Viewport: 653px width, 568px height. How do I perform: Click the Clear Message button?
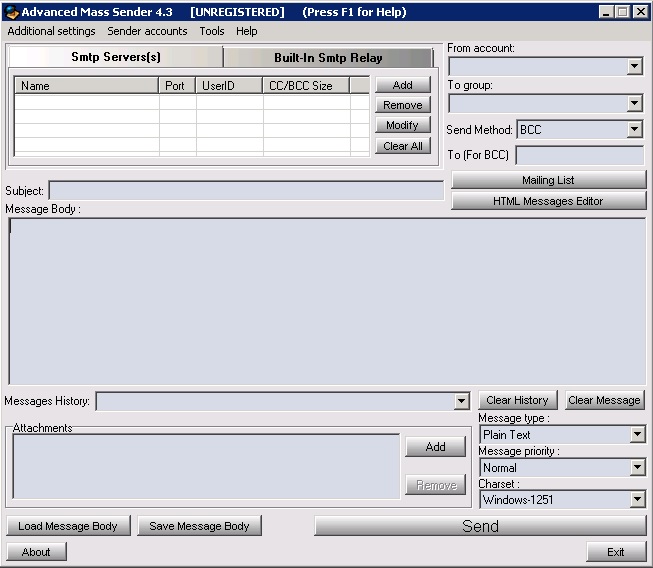point(604,400)
